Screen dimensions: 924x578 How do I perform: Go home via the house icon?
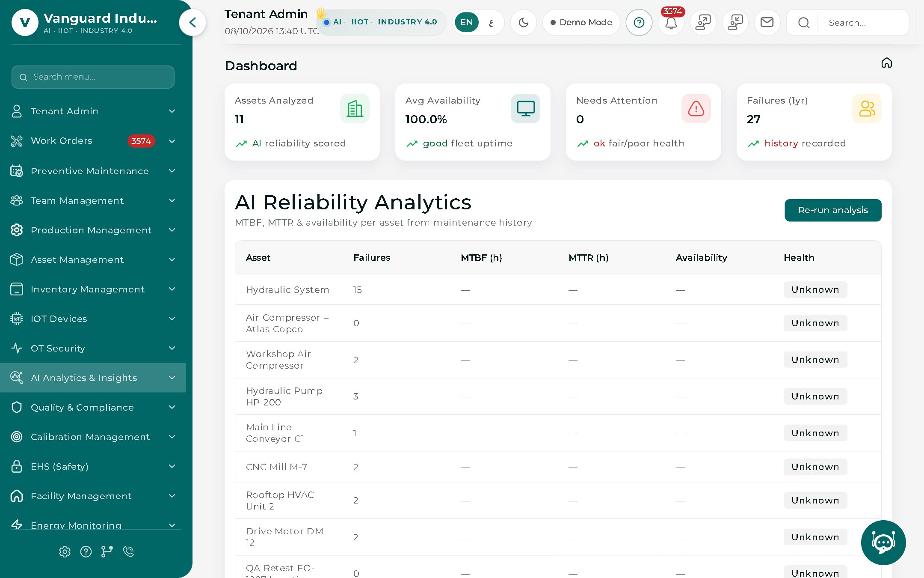click(887, 63)
